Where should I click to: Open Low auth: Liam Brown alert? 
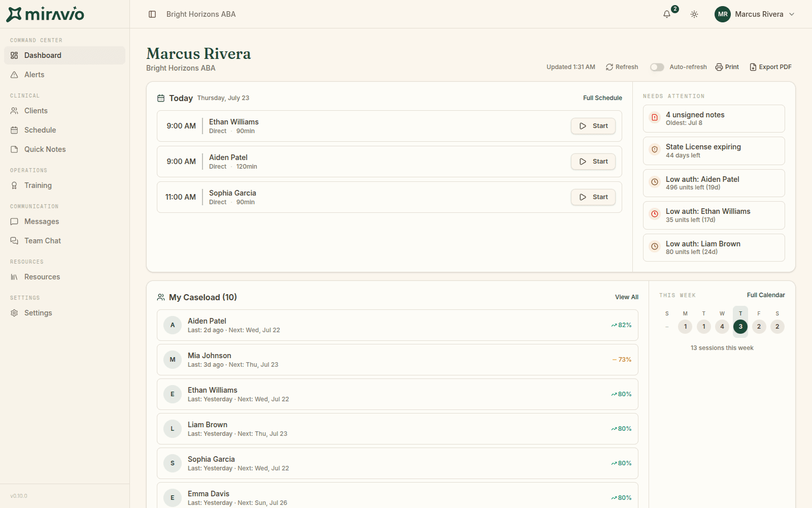pyautogui.click(x=714, y=247)
